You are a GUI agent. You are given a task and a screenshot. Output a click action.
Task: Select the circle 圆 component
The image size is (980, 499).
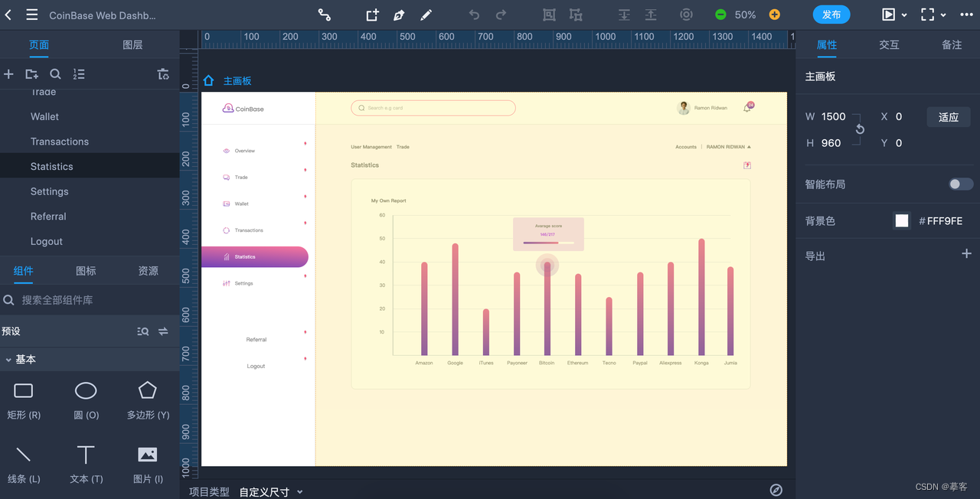pyautogui.click(x=86, y=401)
